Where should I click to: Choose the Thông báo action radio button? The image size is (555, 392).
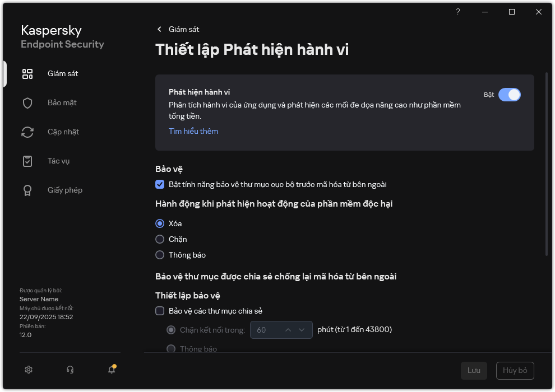click(160, 255)
